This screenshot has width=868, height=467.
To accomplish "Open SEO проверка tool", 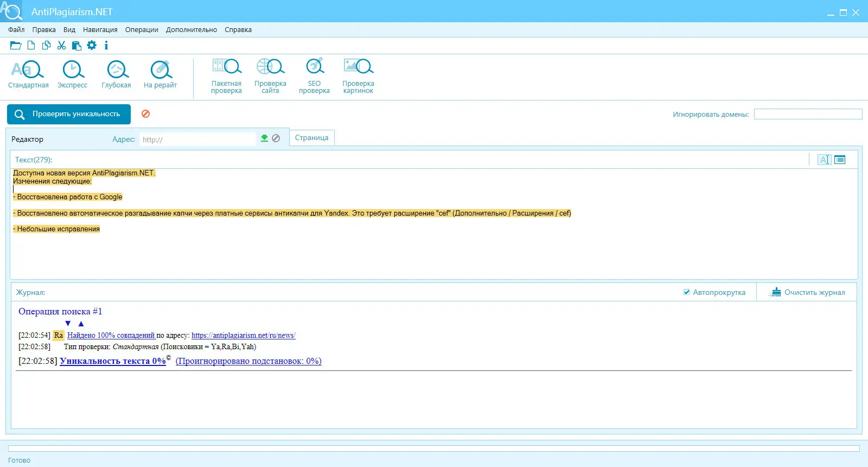I will [x=314, y=76].
